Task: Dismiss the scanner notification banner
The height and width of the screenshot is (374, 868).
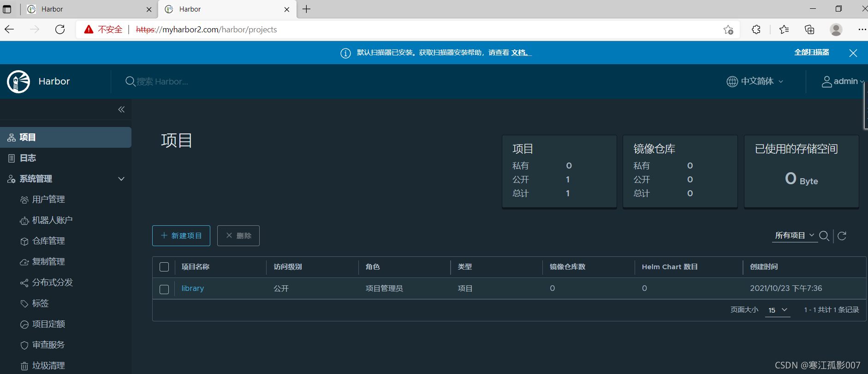Action: [853, 53]
